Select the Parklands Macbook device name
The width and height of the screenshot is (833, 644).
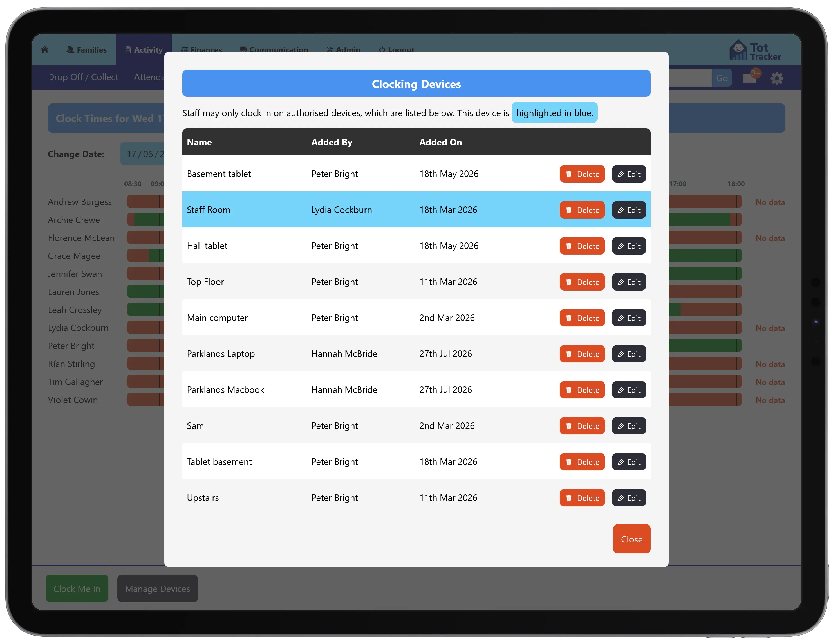[225, 390]
